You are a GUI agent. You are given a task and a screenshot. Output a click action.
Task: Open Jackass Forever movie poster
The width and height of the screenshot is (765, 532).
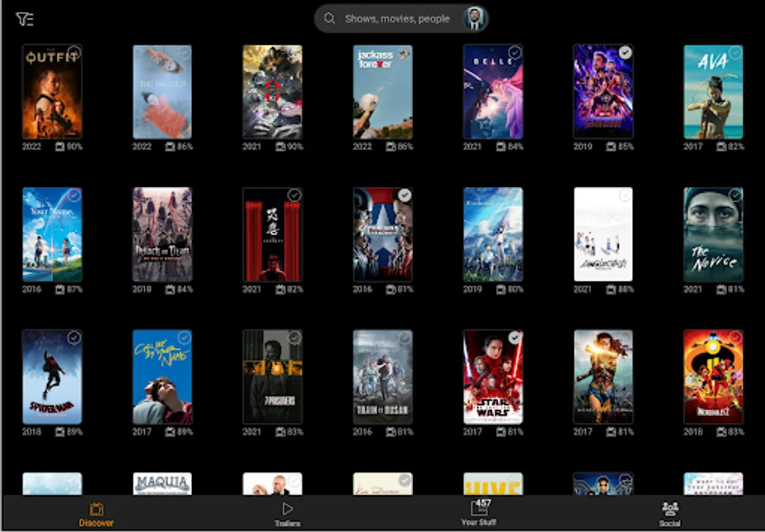tap(382, 92)
